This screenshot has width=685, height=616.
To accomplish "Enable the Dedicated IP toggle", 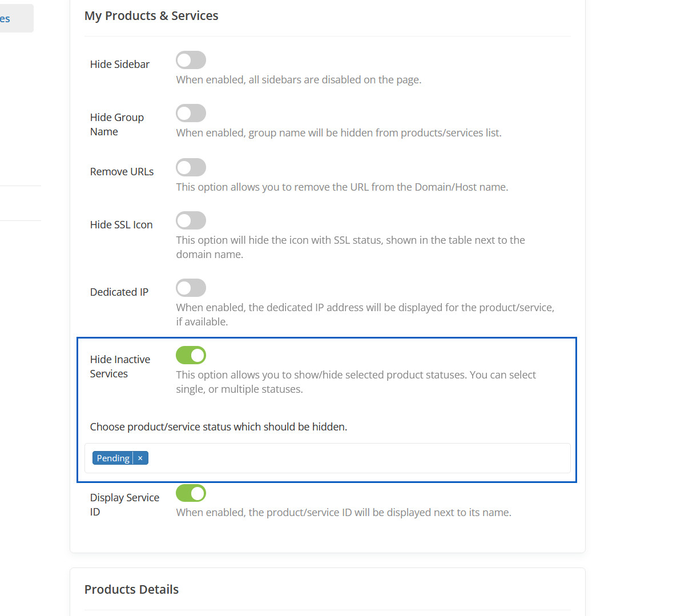I will click(191, 288).
